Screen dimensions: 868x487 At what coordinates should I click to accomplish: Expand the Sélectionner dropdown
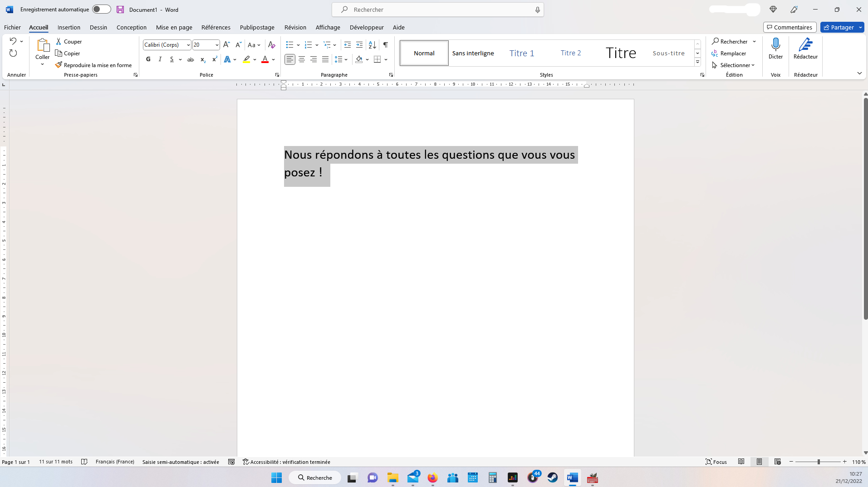pos(733,65)
